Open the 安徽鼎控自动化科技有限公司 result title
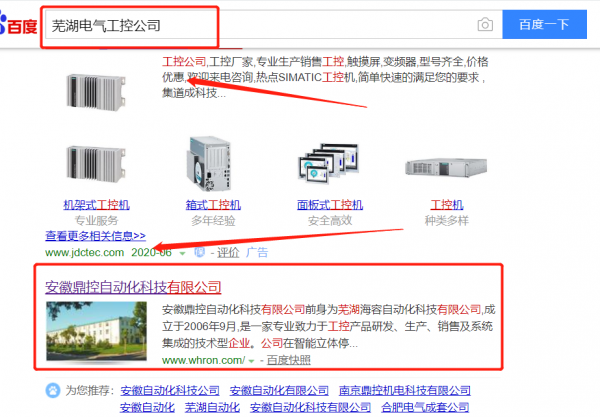 pyautogui.click(x=133, y=287)
